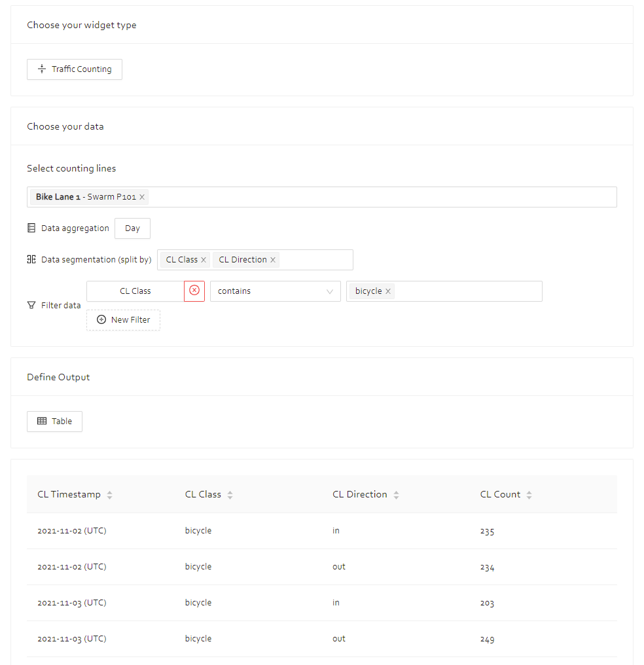Sort table by CL Direction arrows

[x=396, y=495]
